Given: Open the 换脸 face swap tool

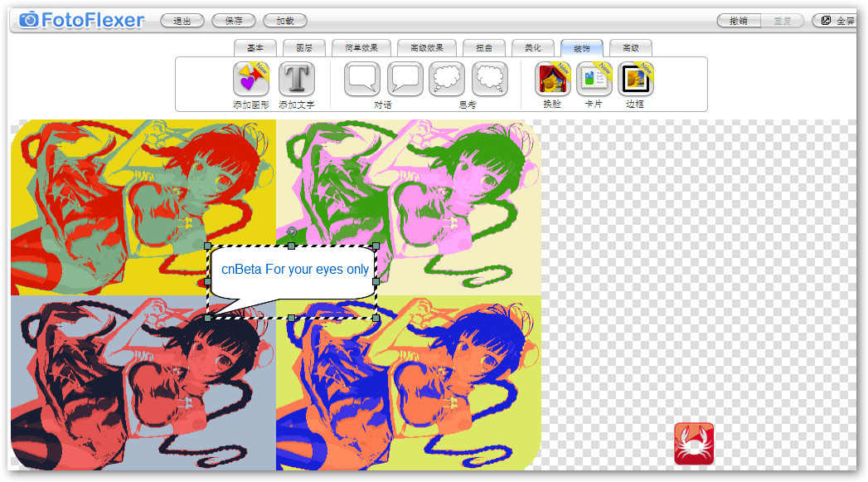Looking at the screenshot, I should 552,79.
